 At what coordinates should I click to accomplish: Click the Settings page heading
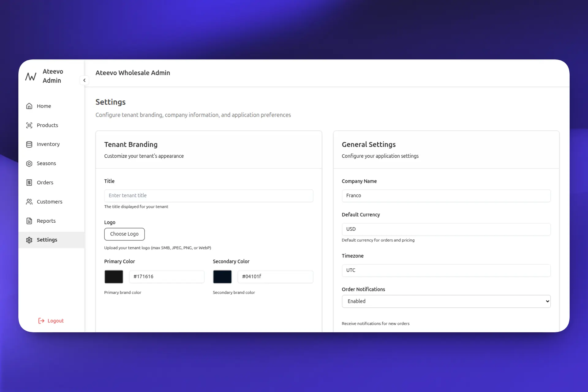111,102
